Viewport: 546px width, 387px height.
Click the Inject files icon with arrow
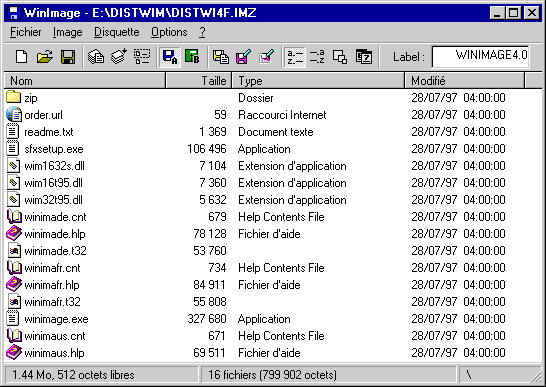119,56
